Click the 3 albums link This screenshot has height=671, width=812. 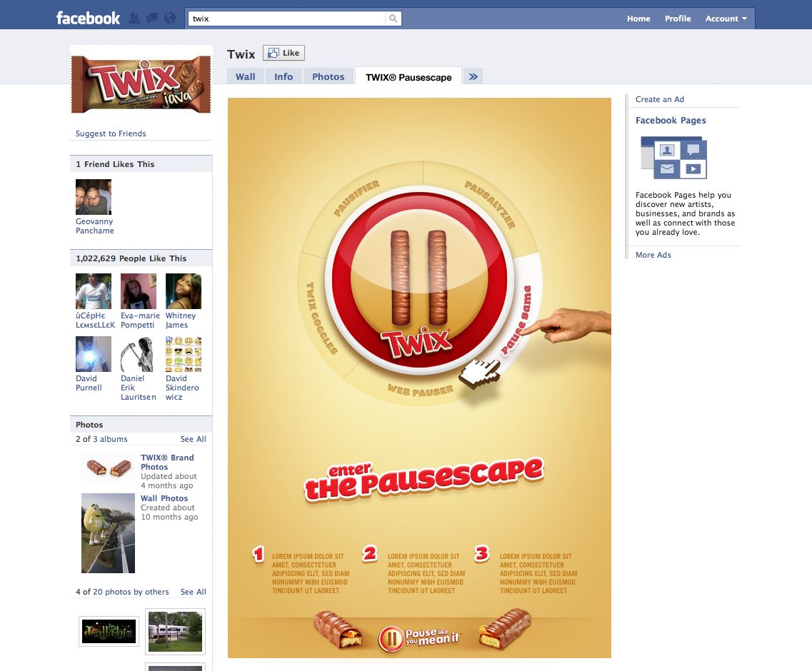(x=110, y=439)
